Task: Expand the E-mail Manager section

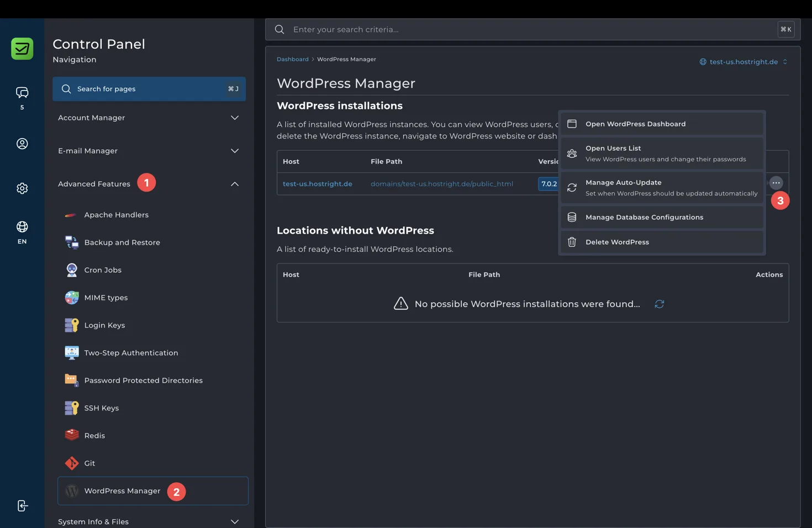Action: pos(149,151)
